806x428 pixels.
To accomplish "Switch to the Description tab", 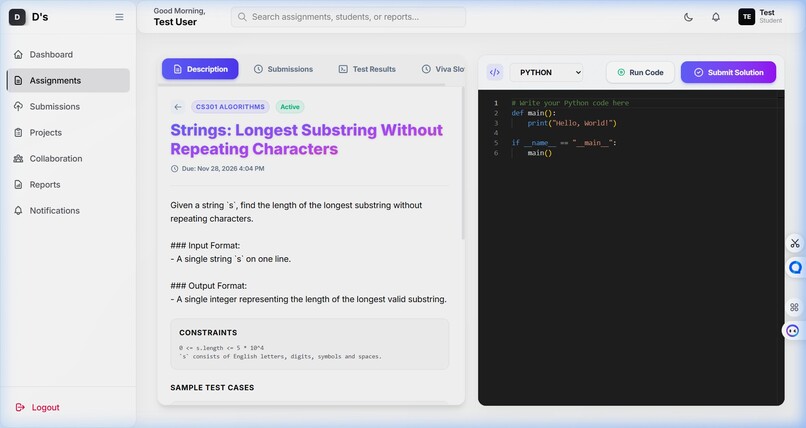I will [200, 69].
